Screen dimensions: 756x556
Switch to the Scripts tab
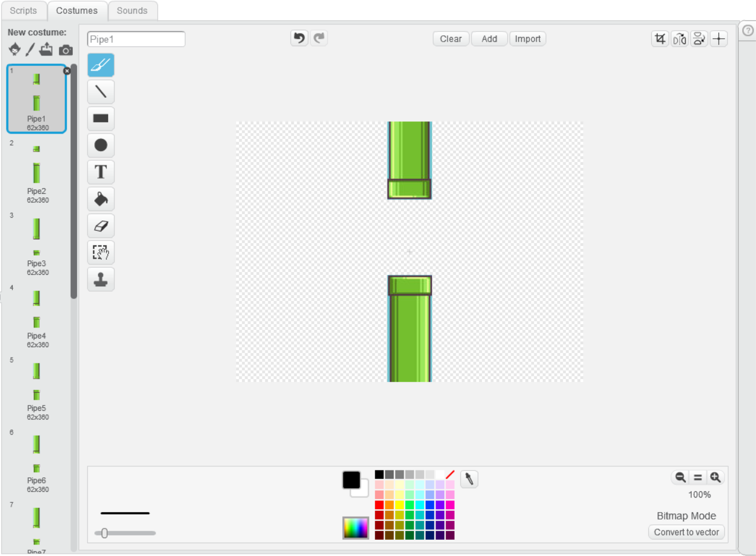[23, 10]
